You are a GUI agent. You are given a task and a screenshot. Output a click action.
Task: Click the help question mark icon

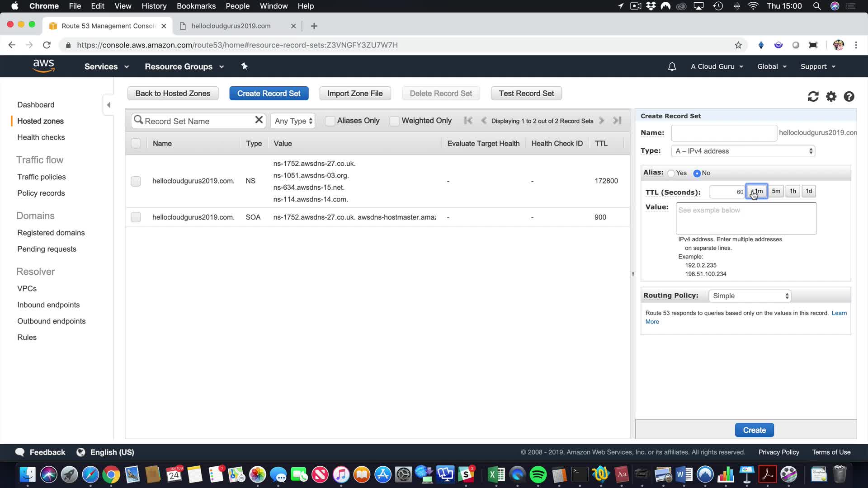pos(849,97)
